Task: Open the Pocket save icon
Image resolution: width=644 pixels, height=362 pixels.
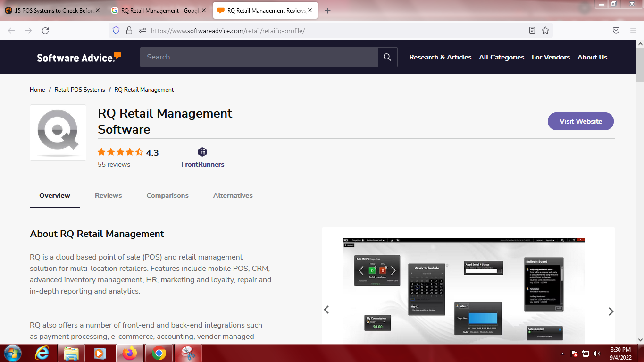Action: click(616, 30)
